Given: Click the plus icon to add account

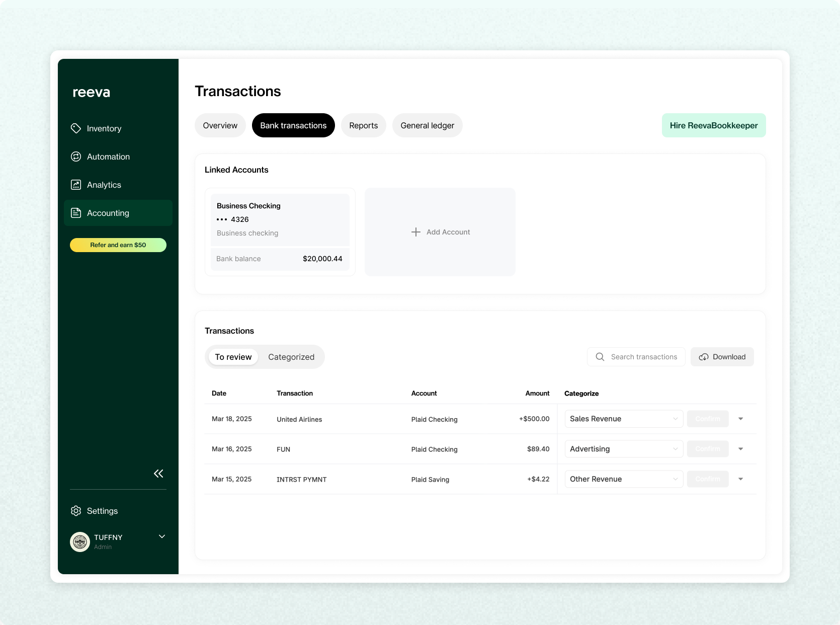Looking at the screenshot, I should [416, 232].
